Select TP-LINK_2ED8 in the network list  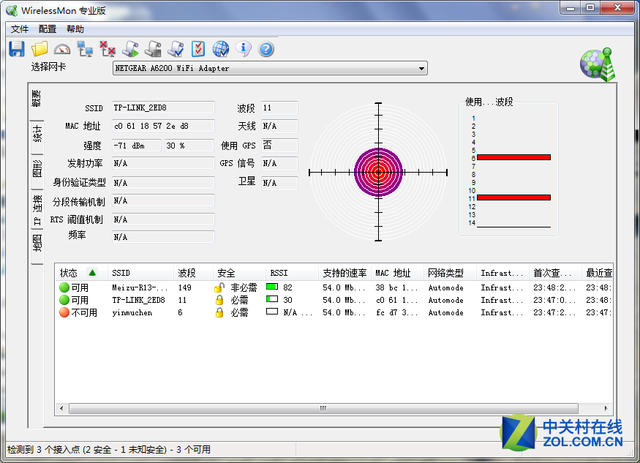pyautogui.click(x=138, y=300)
